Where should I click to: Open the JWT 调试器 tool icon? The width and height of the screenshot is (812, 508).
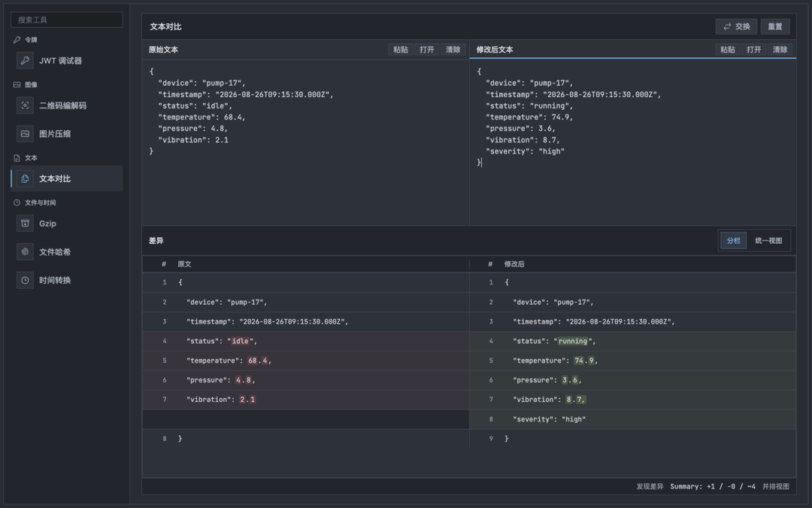click(x=25, y=61)
